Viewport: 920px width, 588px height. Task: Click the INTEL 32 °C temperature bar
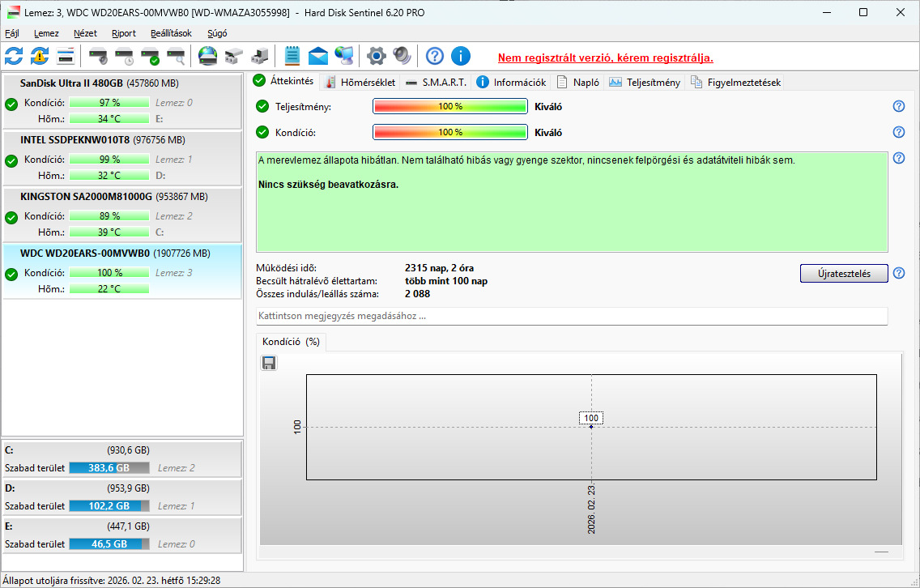click(x=109, y=176)
